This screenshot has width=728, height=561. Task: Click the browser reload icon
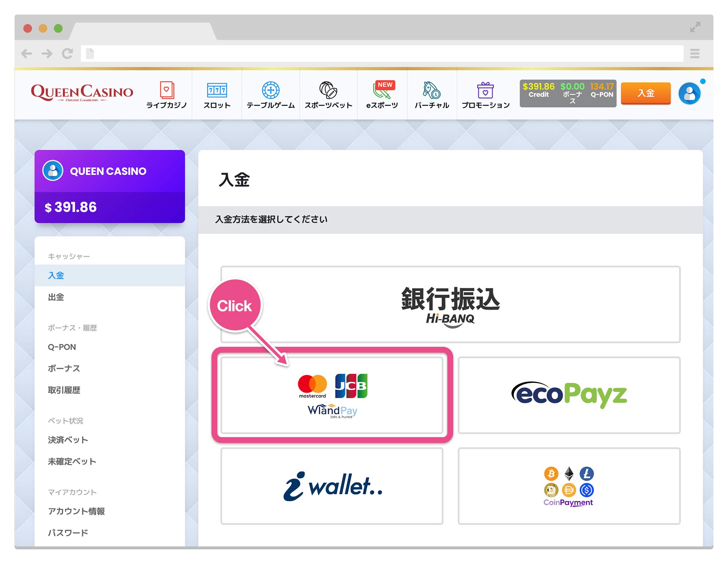67,54
